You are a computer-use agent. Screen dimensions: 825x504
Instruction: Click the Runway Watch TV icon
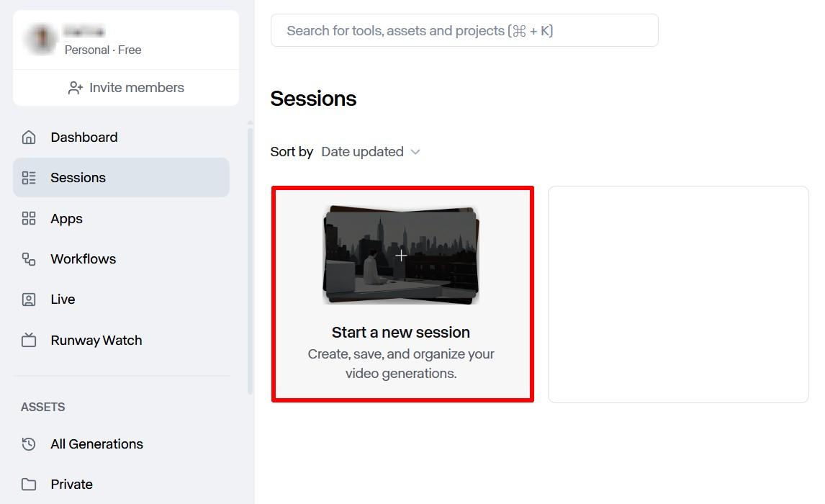[29, 340]
